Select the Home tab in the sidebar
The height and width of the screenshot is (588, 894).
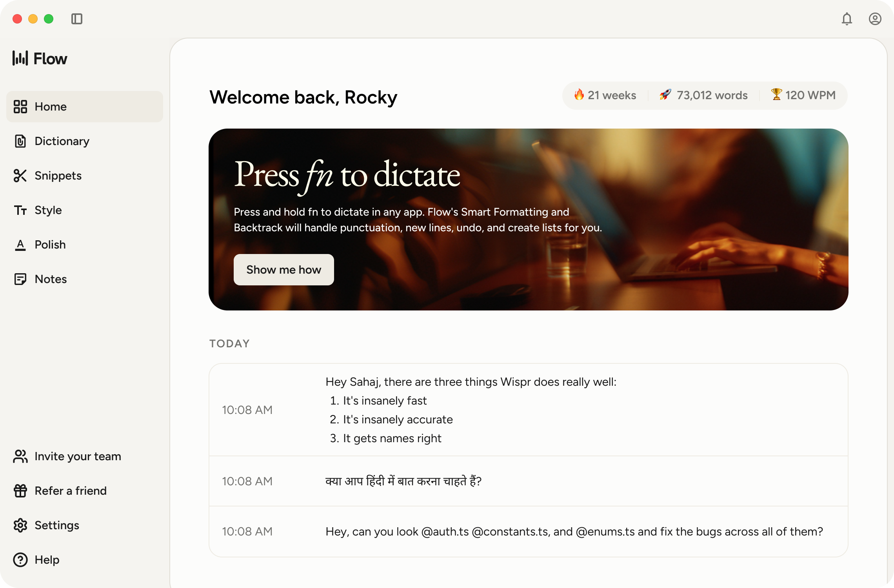(50, 106)
